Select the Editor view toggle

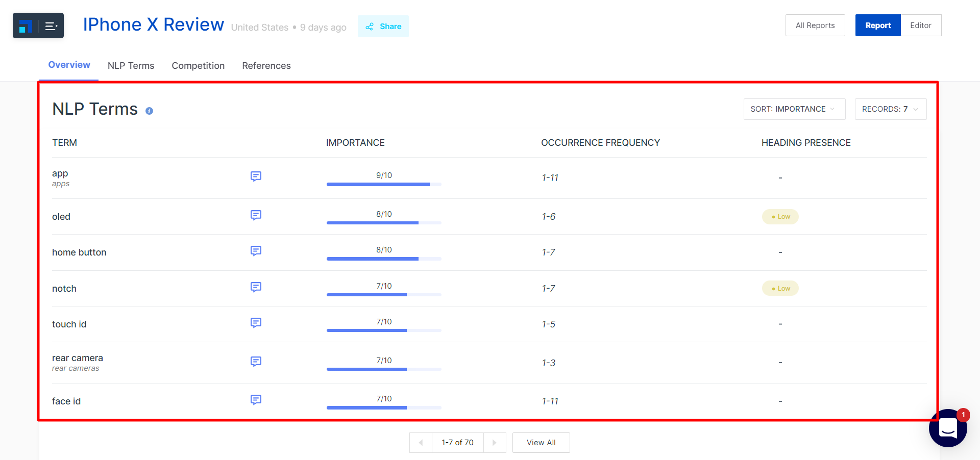pyautogui.click(x=921, y=25)
